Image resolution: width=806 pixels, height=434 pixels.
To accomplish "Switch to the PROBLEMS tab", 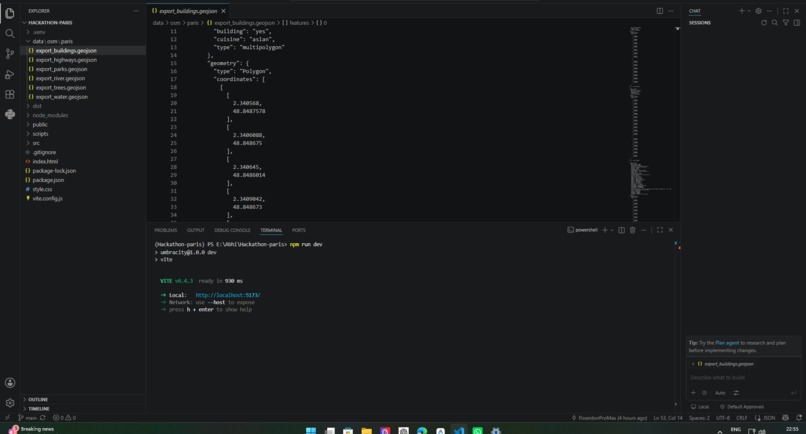I will (166, 230).
